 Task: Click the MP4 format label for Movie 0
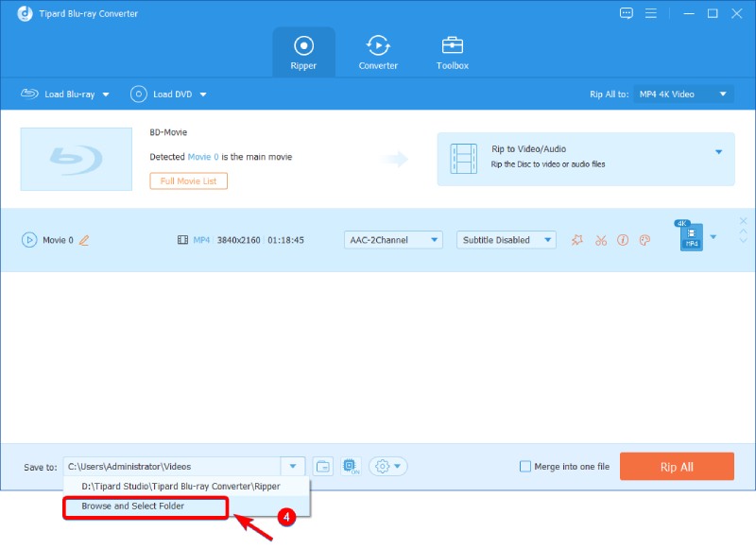tap(201, 240)
